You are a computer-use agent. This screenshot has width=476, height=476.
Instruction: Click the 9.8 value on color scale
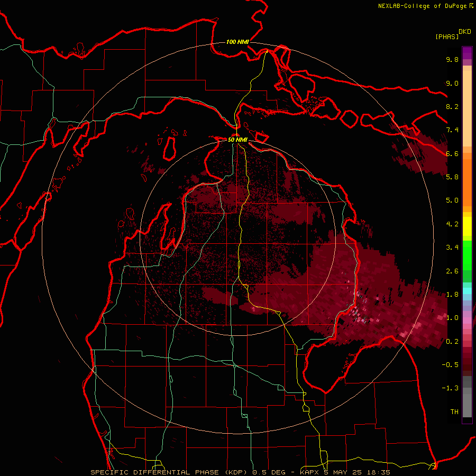(452, 59)
